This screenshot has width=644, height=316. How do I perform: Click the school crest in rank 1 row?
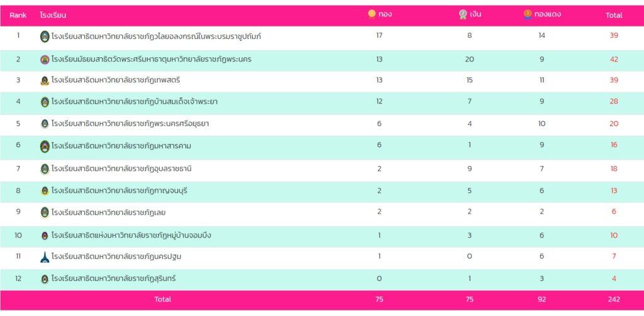point(45,36)
